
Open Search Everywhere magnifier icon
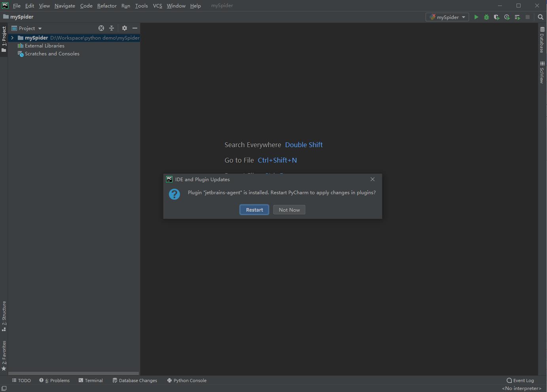pyautogui.click(x=541, y=17)
